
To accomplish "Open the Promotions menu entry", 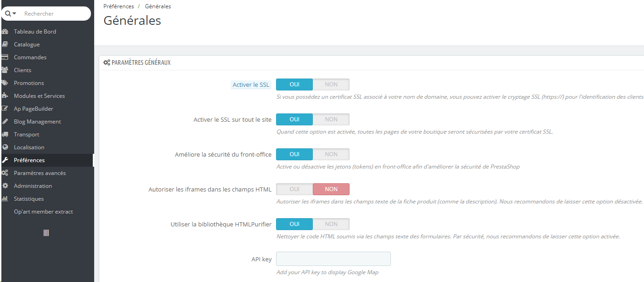I will [29, 83].
